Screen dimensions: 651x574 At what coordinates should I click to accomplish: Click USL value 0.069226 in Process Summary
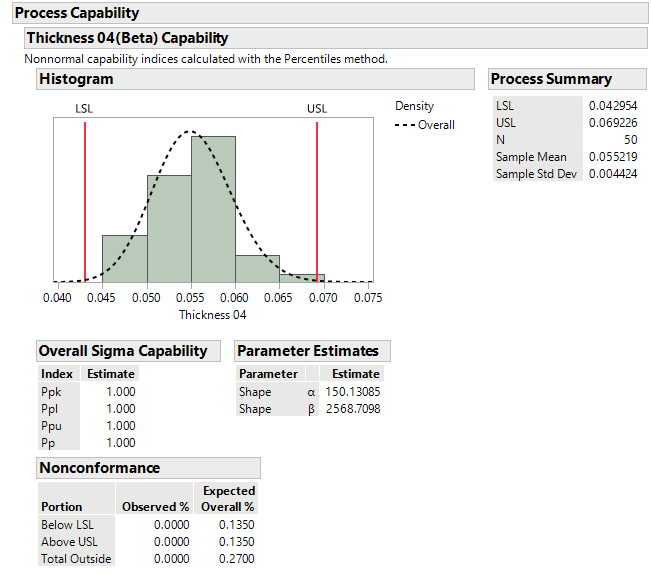[x=613, y=123]
